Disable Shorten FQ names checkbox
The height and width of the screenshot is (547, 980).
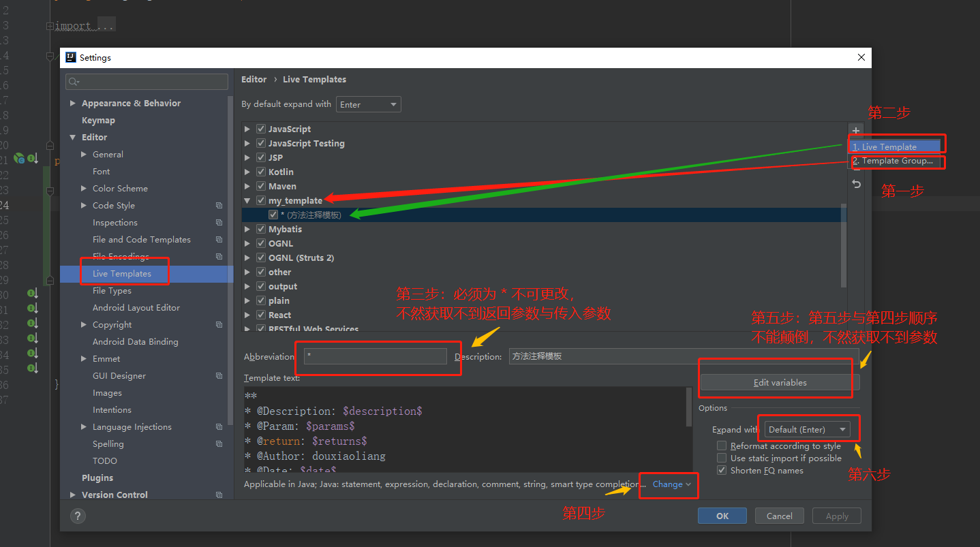721,471
